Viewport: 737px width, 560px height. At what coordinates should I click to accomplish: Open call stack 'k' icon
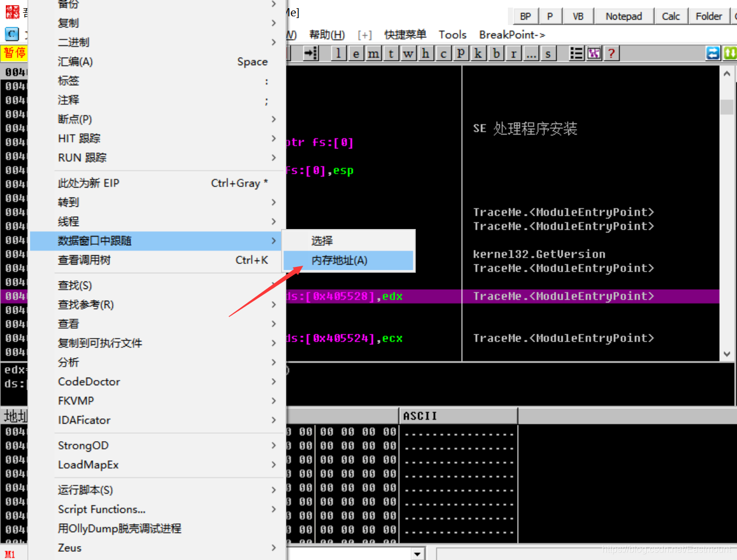[478, 54]
